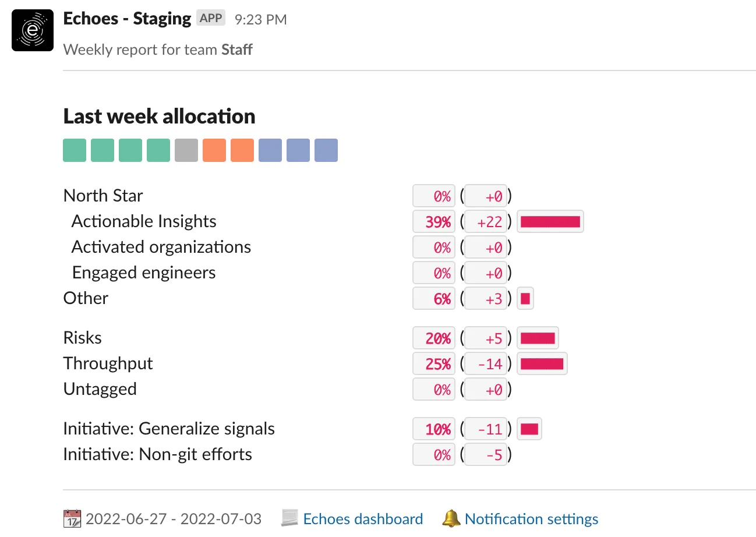
Task: Click the APP badge next to sender
Action: (x=211, y=18)
